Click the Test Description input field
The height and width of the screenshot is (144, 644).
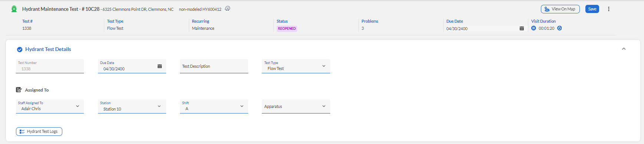tap(214, 66)
